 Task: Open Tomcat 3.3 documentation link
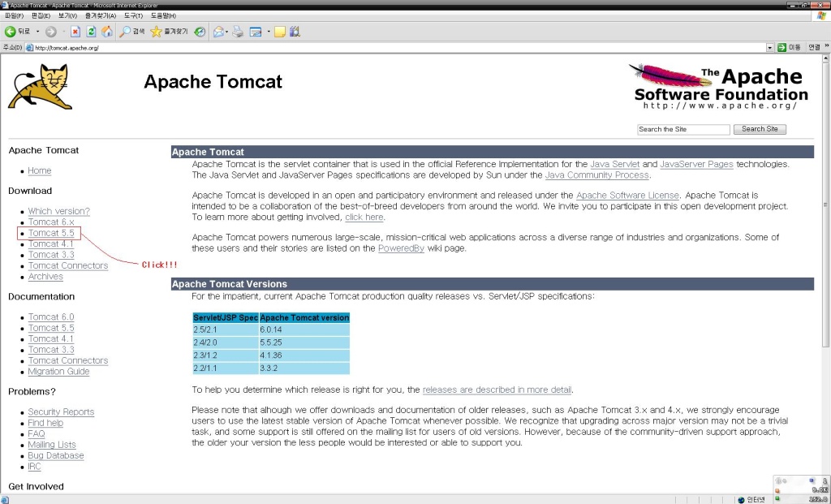tap(51, 350)
